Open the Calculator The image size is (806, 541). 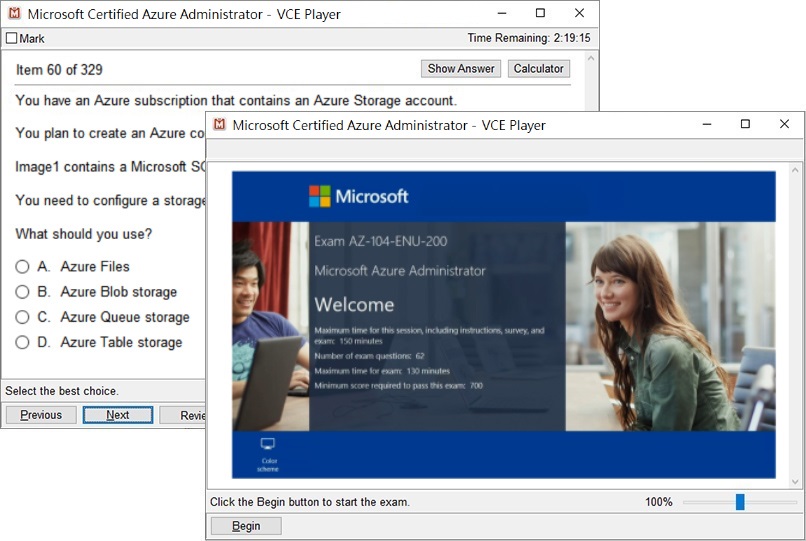pyautogui.click(x=538, y=69)
